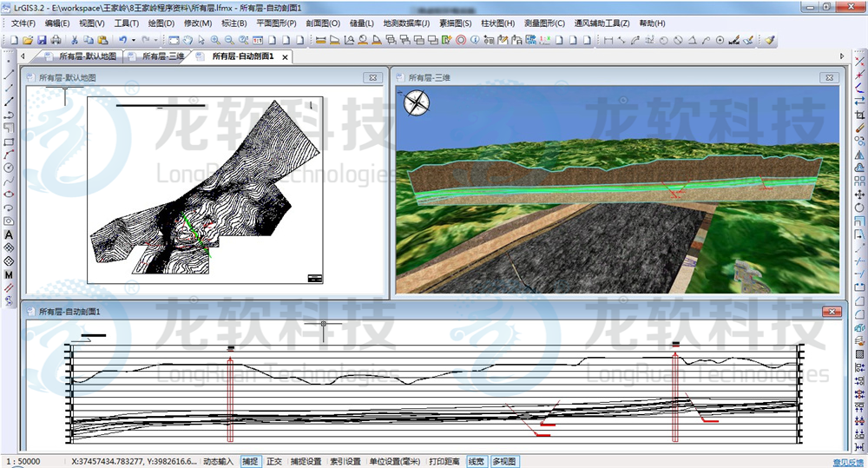Save the project with the floppy disk icon

coord(43,40)
